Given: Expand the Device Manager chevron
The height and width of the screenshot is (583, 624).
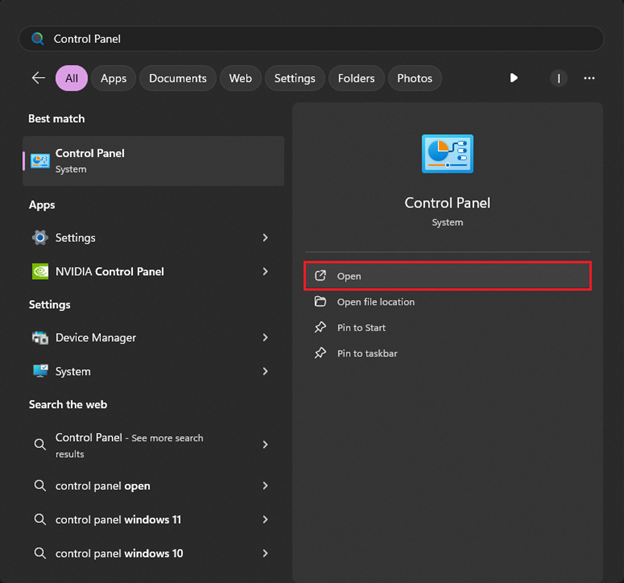Looking at the screenshot, I should coord(265,338).
